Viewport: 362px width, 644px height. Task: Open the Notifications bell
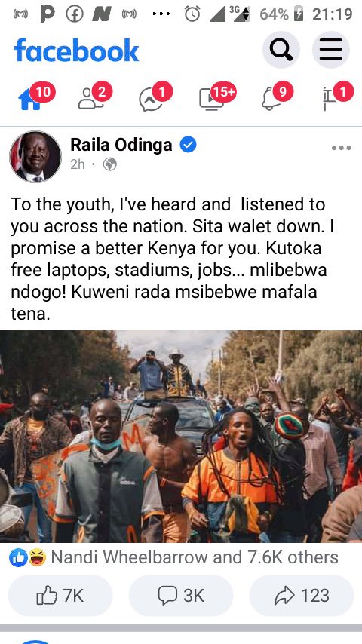pos(271,99)
